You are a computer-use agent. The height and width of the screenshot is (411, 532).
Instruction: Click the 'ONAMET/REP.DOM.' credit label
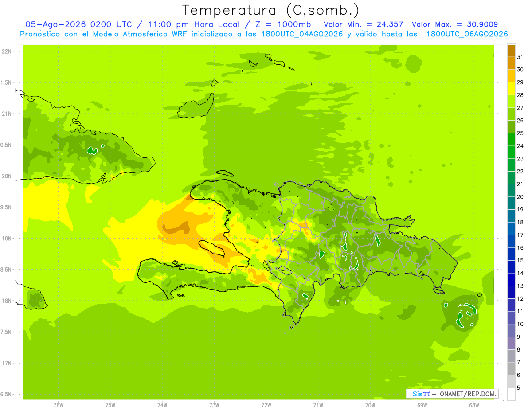click(x=467, y=394)
